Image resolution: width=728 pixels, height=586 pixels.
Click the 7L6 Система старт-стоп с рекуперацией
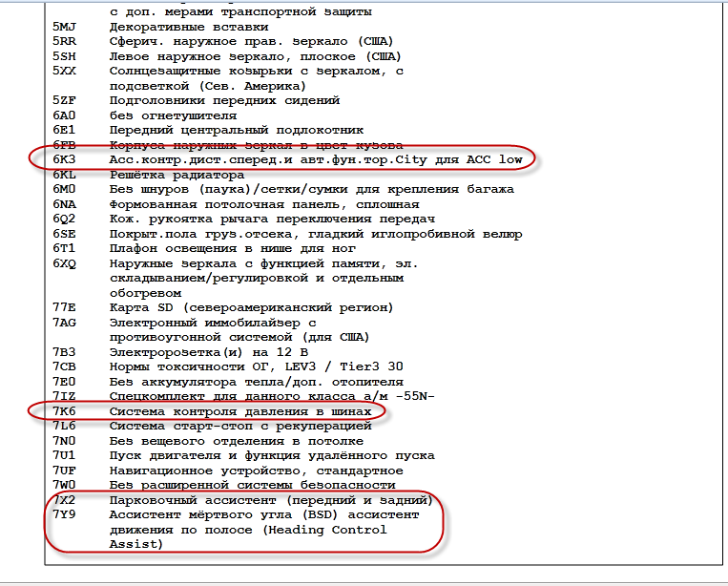click(212, 426)
